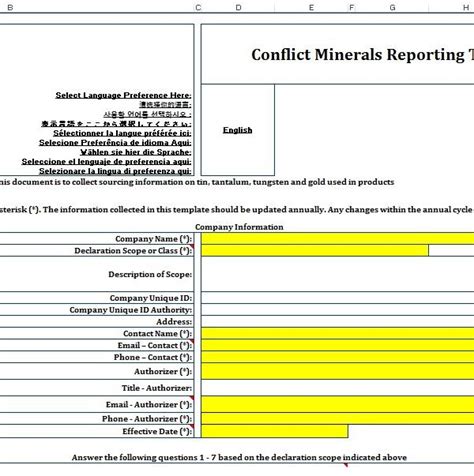
Task: Click the Company Unique ID Authority field
Action: [x=338, y=310]
